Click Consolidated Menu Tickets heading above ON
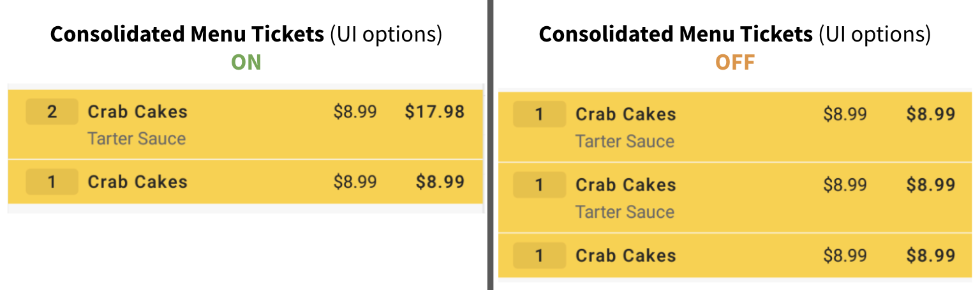The image size is (980, 290). point(187,34)
